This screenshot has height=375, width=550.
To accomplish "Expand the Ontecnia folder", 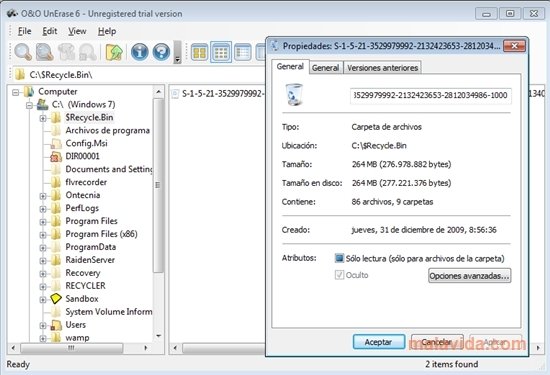I will pos(43,196).
